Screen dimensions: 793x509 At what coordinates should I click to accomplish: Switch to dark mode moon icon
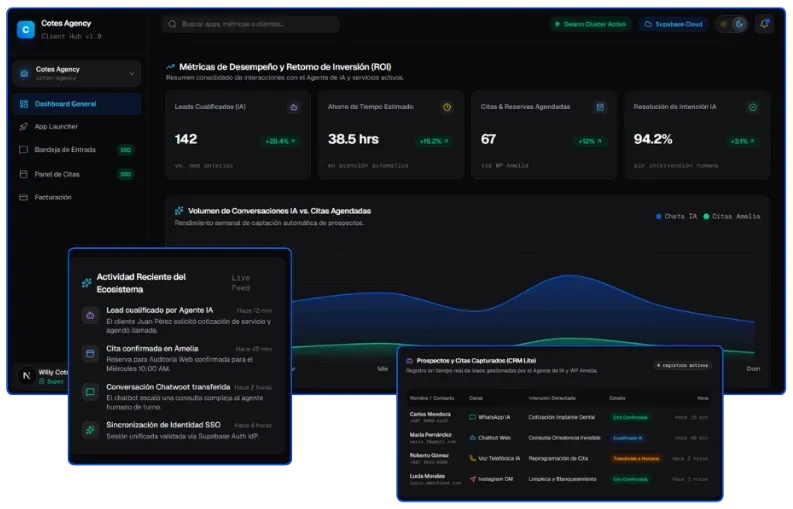click(x=739, y=24)
